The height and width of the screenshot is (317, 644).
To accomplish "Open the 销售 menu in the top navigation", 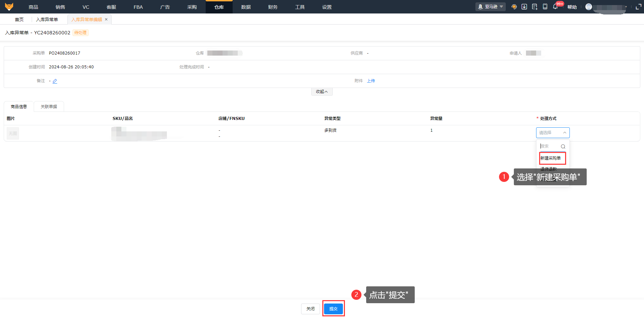I will click(x=60, y=7).
